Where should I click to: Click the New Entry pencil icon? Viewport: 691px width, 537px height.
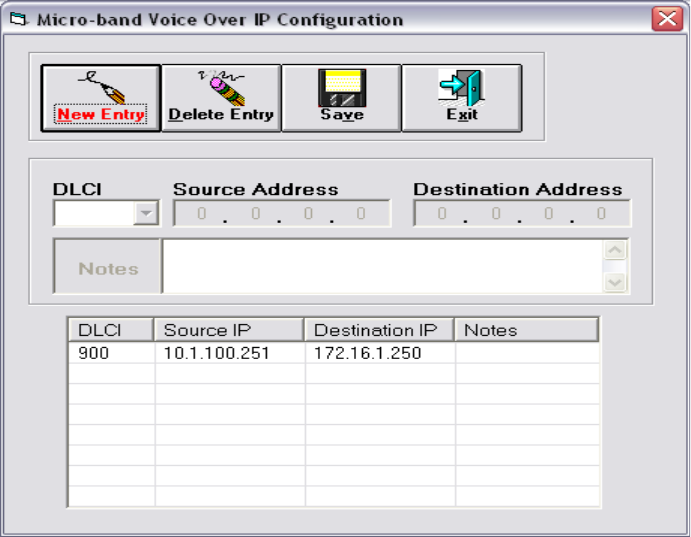coord(100,86)
